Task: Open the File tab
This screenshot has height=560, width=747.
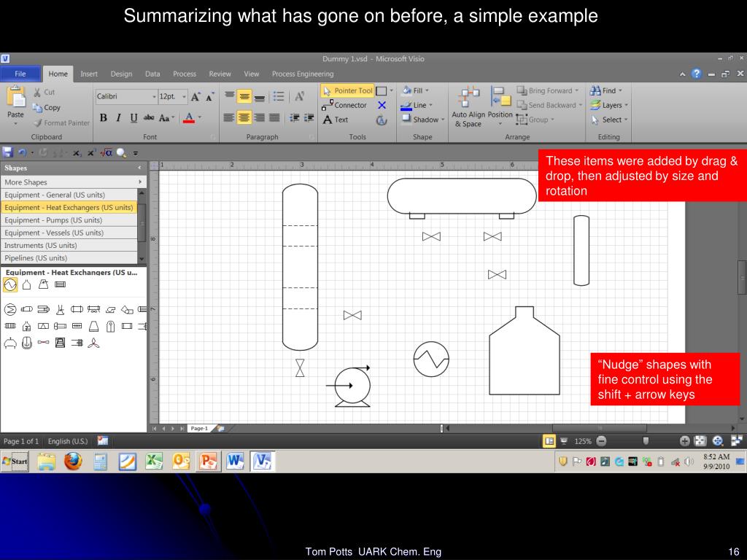Action: tap(20, 74)
